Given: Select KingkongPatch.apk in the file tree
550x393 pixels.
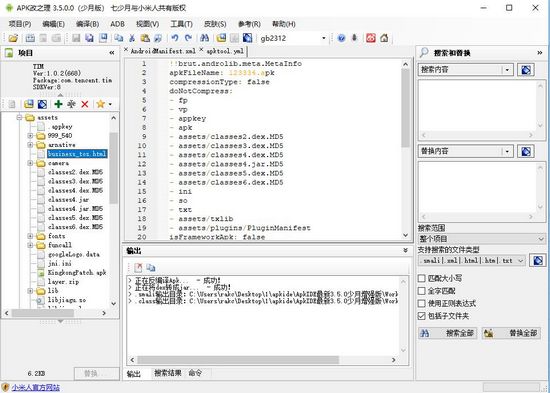Looking at the screenshot, I should point(77,273).
